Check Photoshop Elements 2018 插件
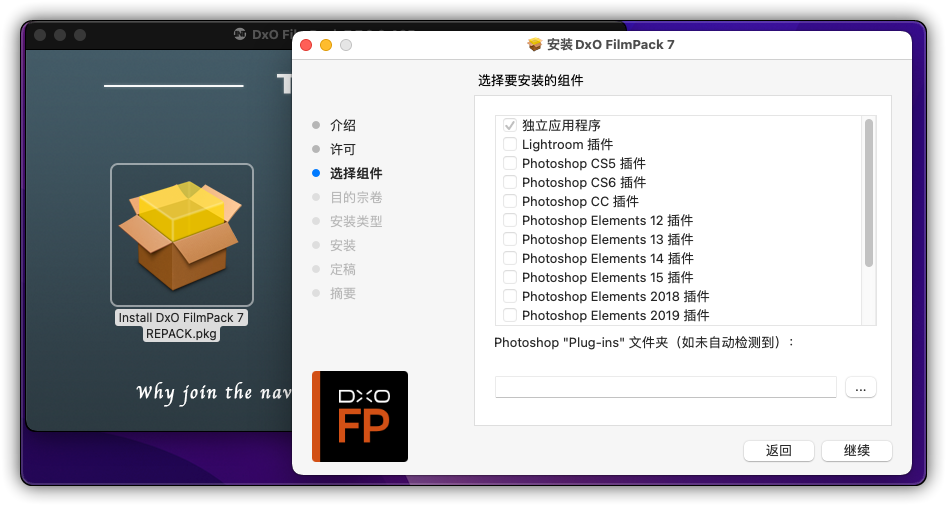The height and width of the screenshot is (506, 947). 510,296
